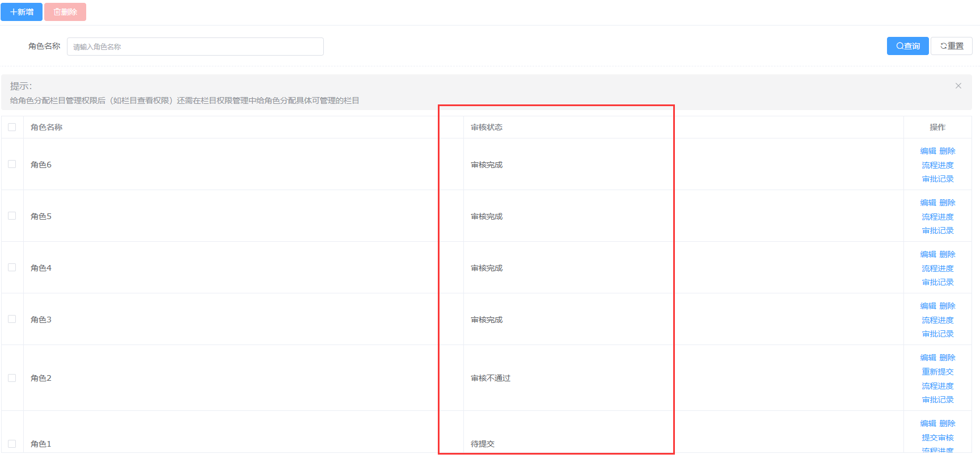
Task: Open 流程进度 for 角色5
Action: 937,217
